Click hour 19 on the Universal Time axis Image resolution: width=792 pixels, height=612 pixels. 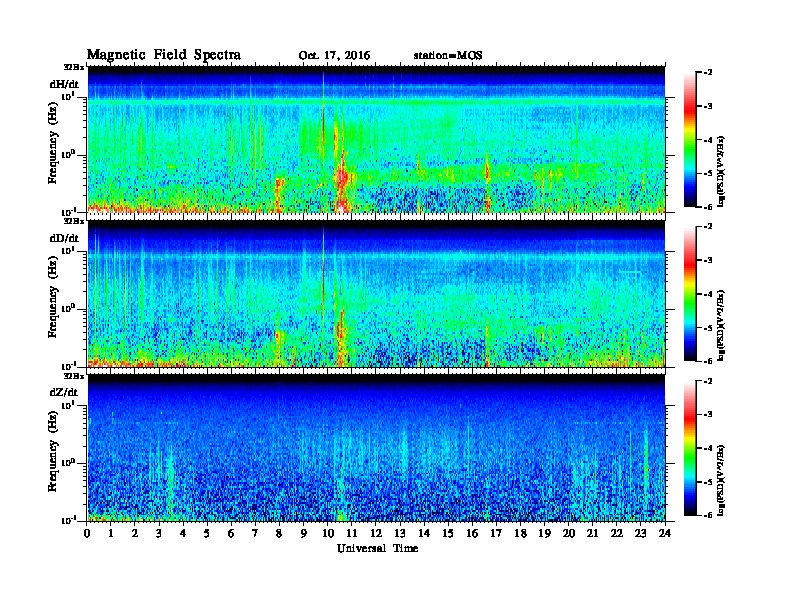coord(544,533)
